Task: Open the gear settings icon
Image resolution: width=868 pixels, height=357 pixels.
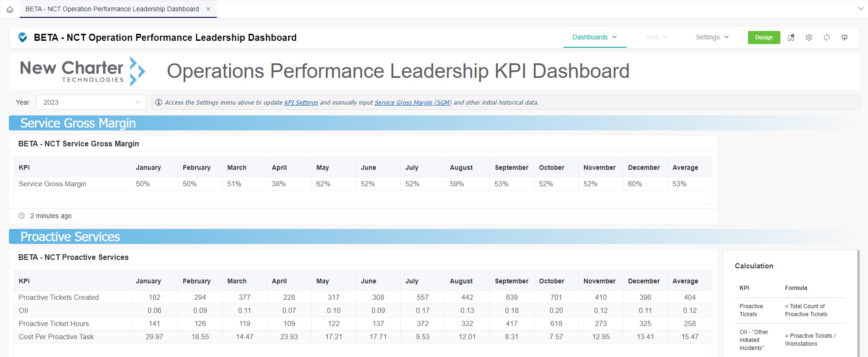Action: click(809, 38)
